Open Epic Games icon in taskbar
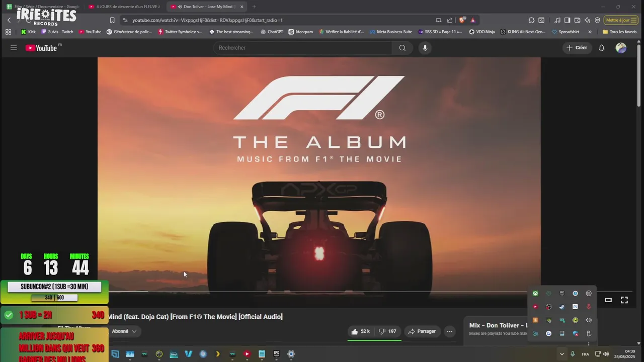This screenshot has height=362, width=644. 276,354
